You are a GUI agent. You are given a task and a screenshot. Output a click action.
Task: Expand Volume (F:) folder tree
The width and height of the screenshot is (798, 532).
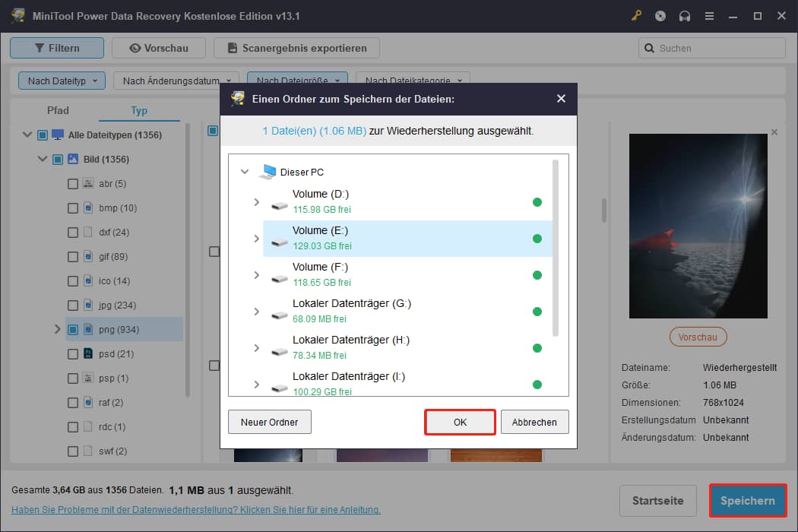(257, 275)
